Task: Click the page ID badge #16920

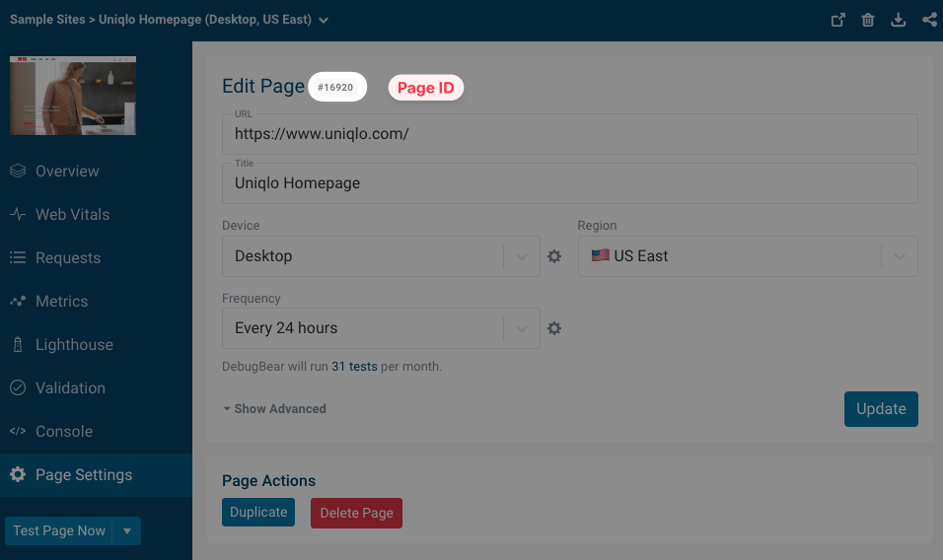Action: coord(335,87)
